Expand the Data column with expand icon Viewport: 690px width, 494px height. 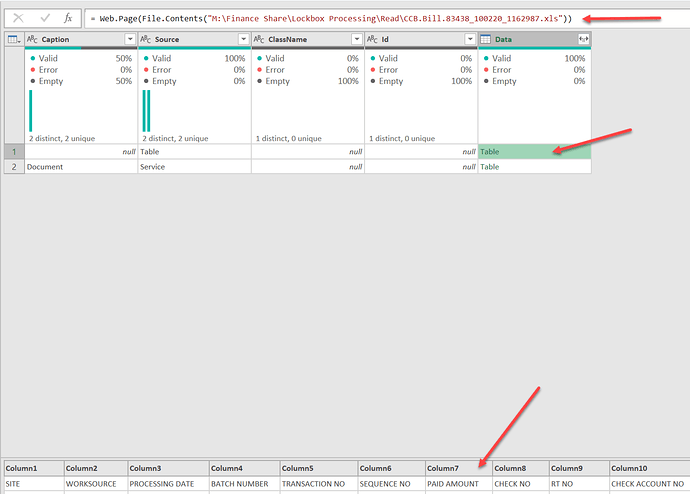click(x=584, y=39)
